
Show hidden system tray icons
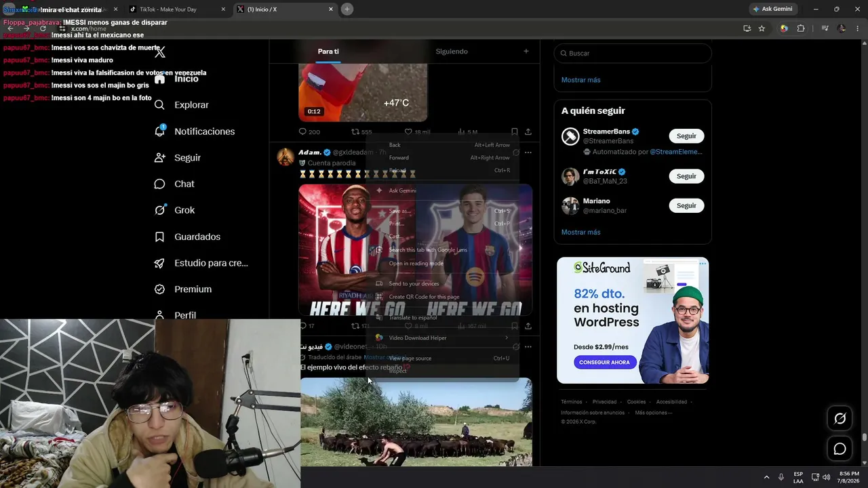767,477
